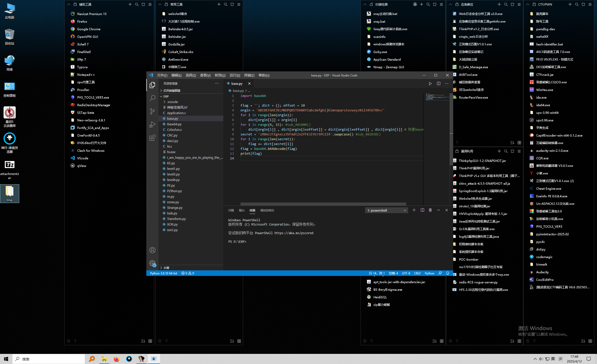Click Python 3.8.10 64-bit interpreter selector

tap(164, 273)
